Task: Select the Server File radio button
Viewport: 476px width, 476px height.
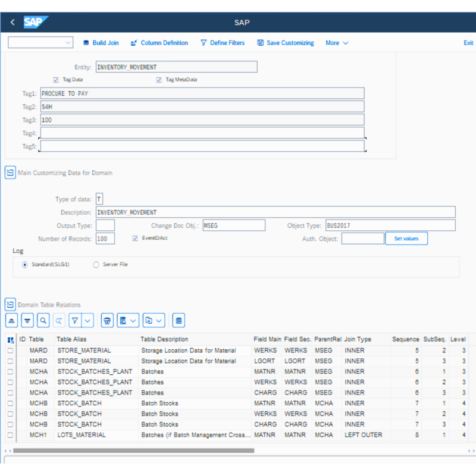Action: click(x=96, y=265)
